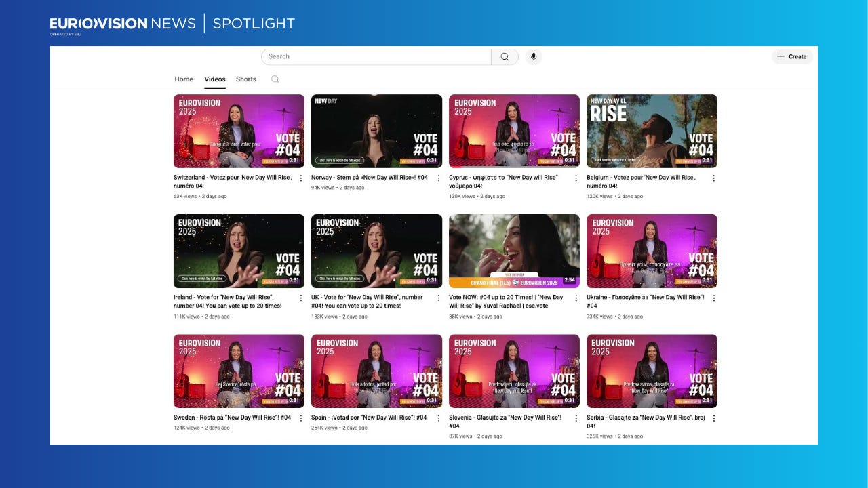Click '94K views' under Norway video
The width and height of the screenshot is (868, 488).
[323, 188]
